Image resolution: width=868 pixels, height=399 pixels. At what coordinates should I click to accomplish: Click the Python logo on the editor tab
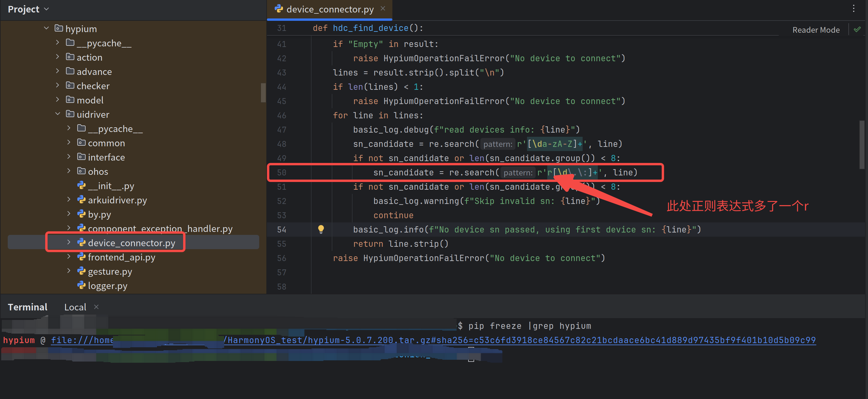pyautogui.click(x=279, y=9)
